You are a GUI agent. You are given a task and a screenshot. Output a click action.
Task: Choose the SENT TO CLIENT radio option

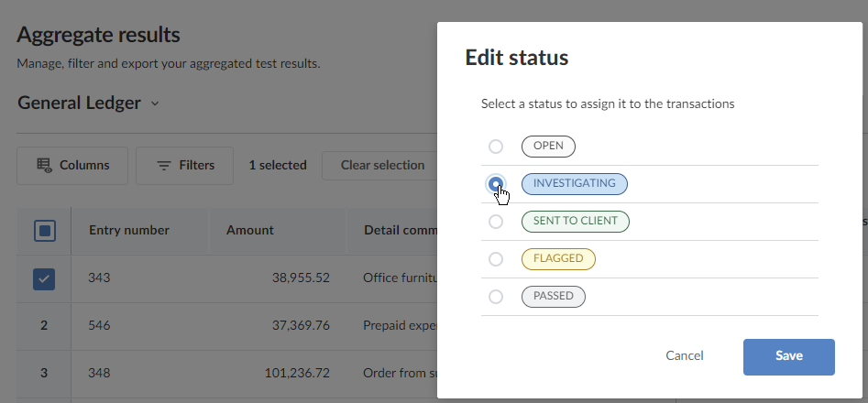(x=496, y=222)
